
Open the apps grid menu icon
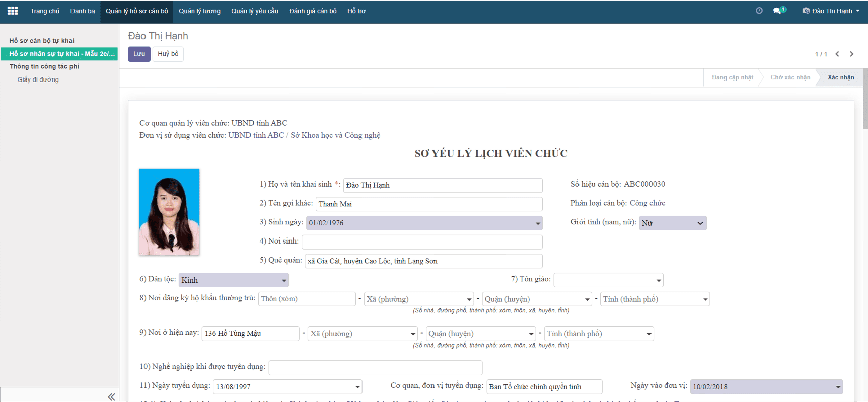click(13, 11)
